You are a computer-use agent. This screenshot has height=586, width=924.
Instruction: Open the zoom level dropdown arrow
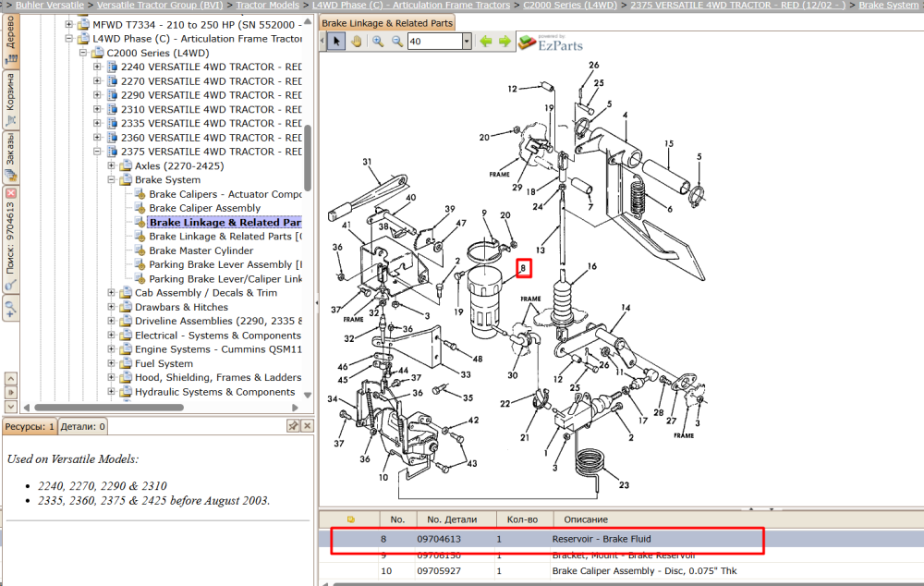(x=467, y=42)
